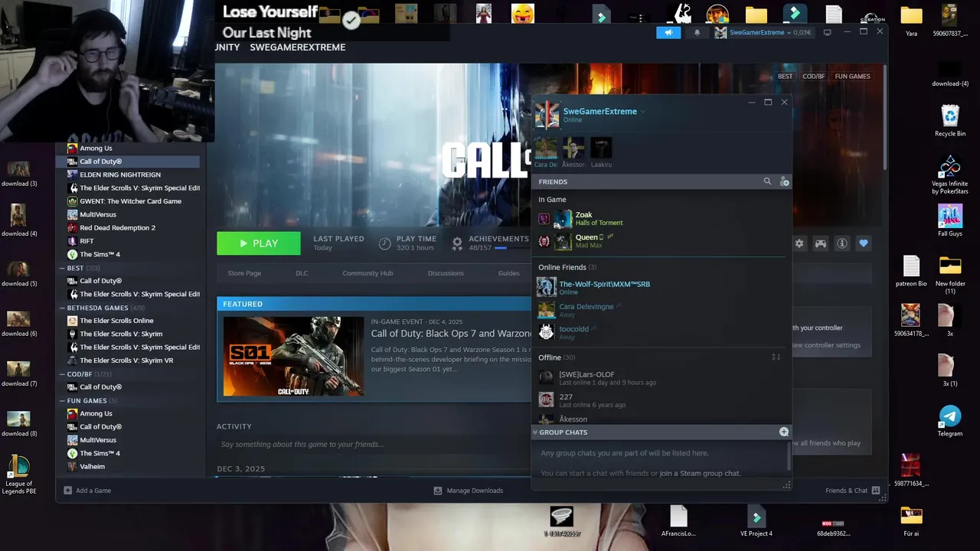Click the BEST collection tag on banner
980x551 pixels.
(x=786, y=77)
